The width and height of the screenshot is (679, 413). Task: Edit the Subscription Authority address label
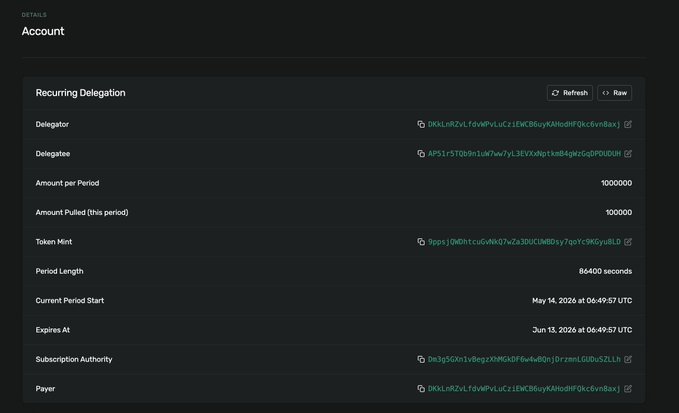click(x=628, y=359)
